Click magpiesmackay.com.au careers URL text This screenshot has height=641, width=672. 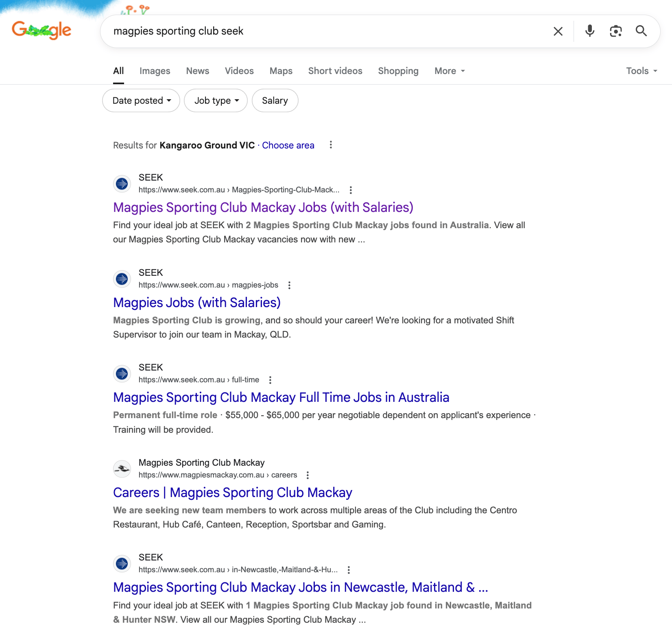point(218,475)
